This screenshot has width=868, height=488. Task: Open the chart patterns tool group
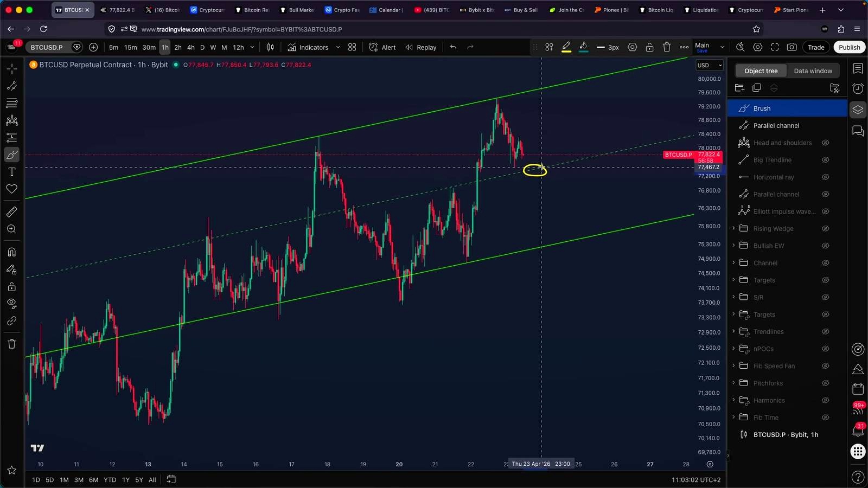click(12, 120)
